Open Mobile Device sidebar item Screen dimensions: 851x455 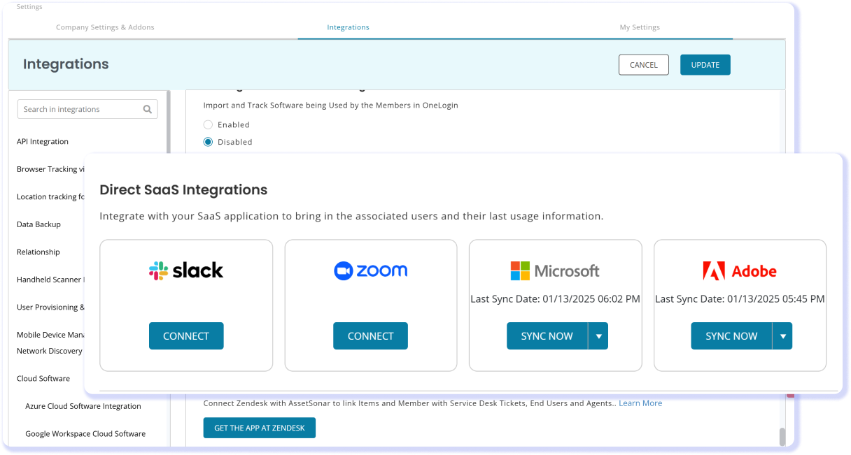click(x=50, y=335)
